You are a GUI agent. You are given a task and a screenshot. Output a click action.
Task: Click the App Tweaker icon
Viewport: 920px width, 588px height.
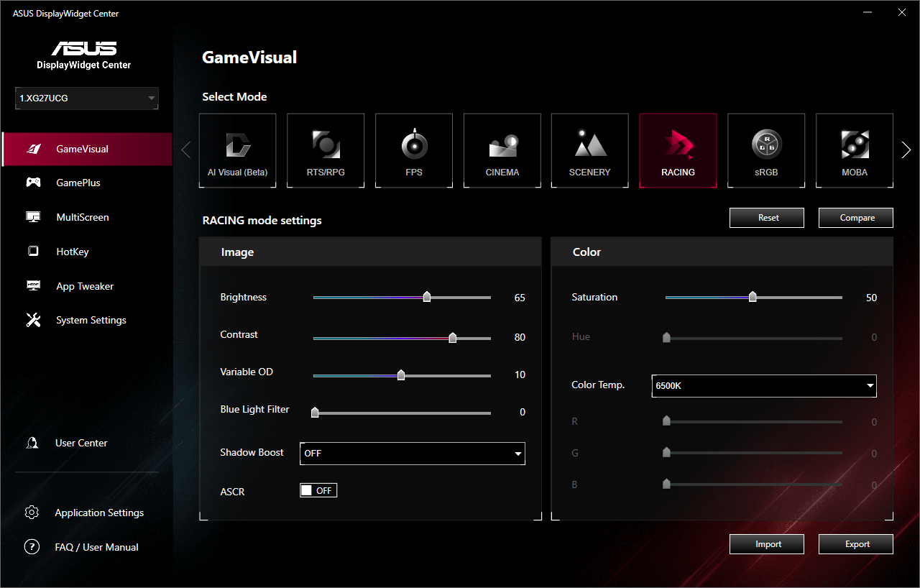33,286
